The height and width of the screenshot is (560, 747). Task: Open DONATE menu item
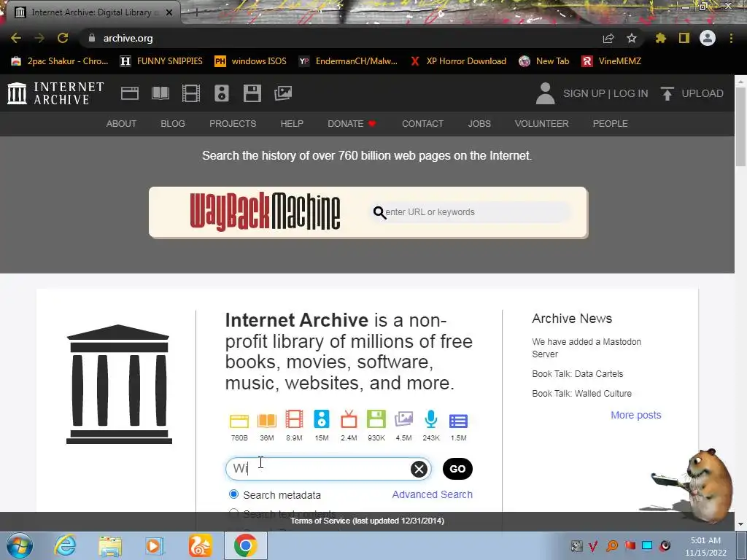(x=352, y=124)
